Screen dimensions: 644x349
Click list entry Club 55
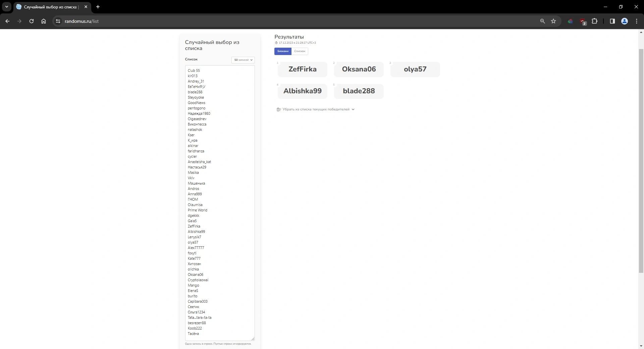[194, 70]
